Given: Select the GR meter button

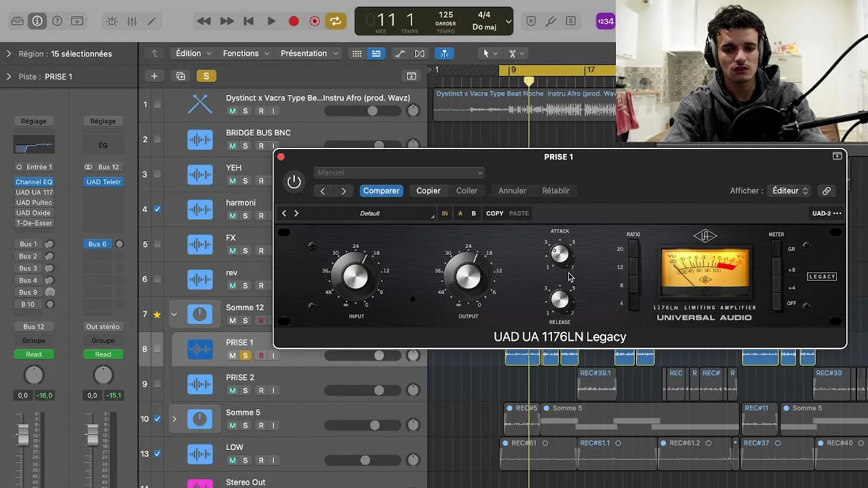Looking at the screenshot, I should click(x=776, y=249).
